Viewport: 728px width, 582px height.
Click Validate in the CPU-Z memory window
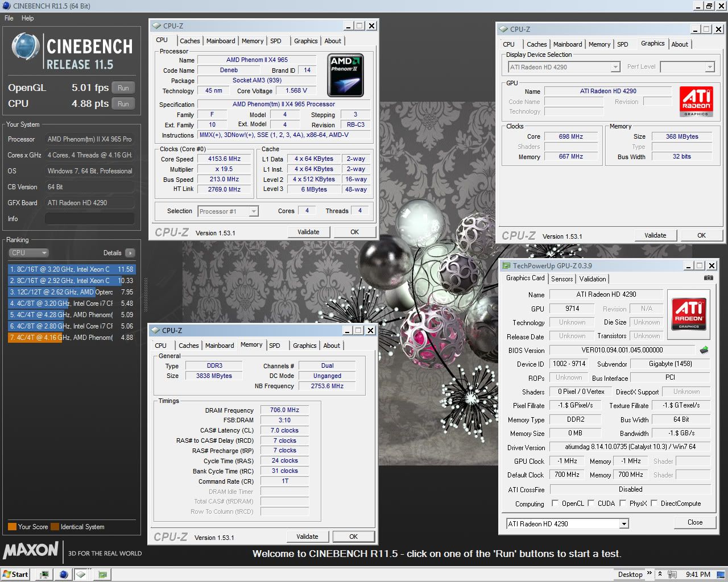(x=307, y=537)
